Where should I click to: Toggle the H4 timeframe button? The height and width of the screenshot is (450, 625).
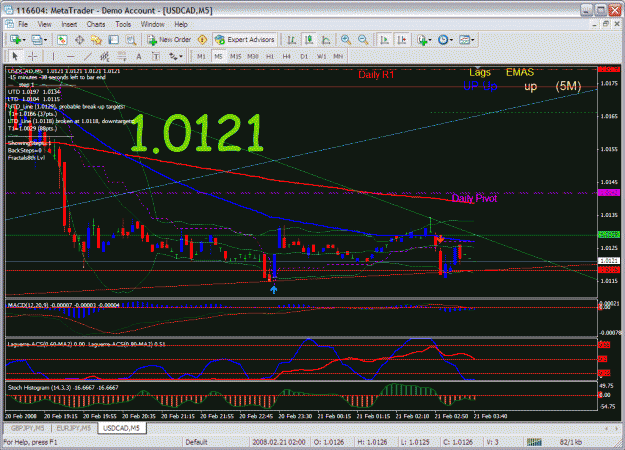click(x=287, y=57)
